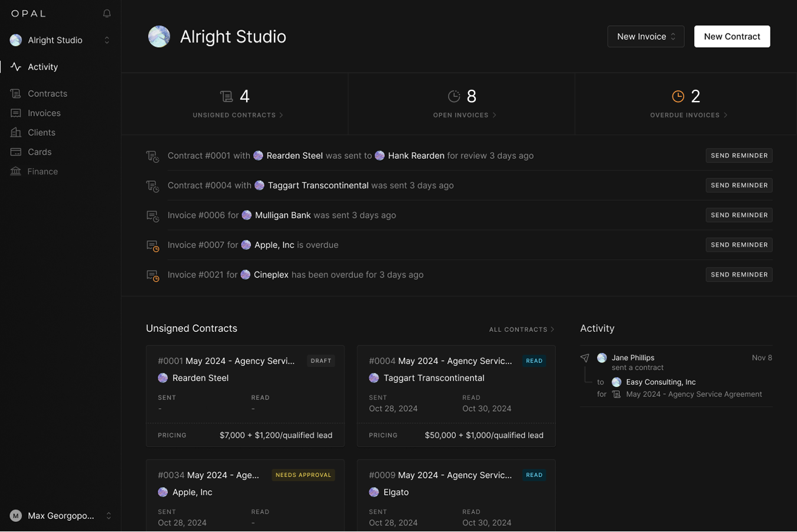Click the NEEDS APPROVAL badge on #0034
This screenshot has height=532, width=797.
[303, 475]
